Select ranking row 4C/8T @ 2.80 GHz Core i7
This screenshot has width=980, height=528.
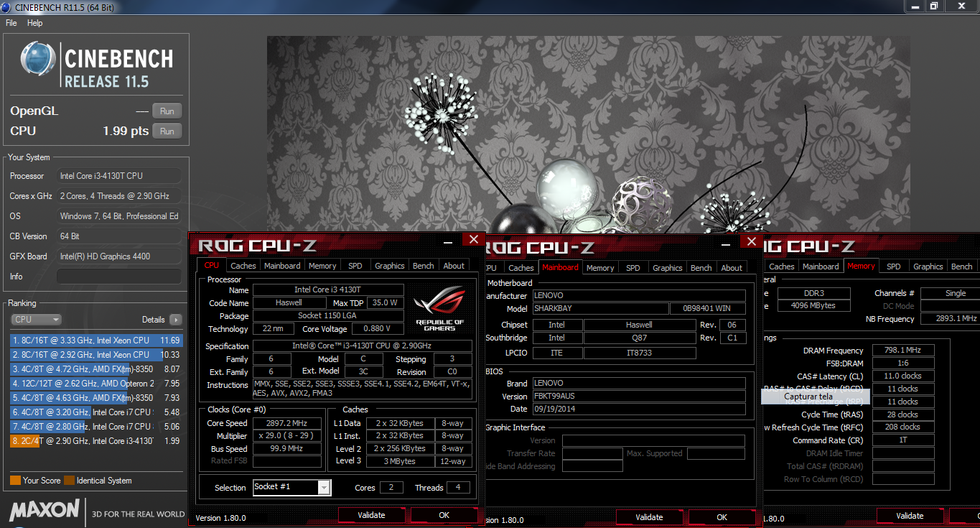96,427
